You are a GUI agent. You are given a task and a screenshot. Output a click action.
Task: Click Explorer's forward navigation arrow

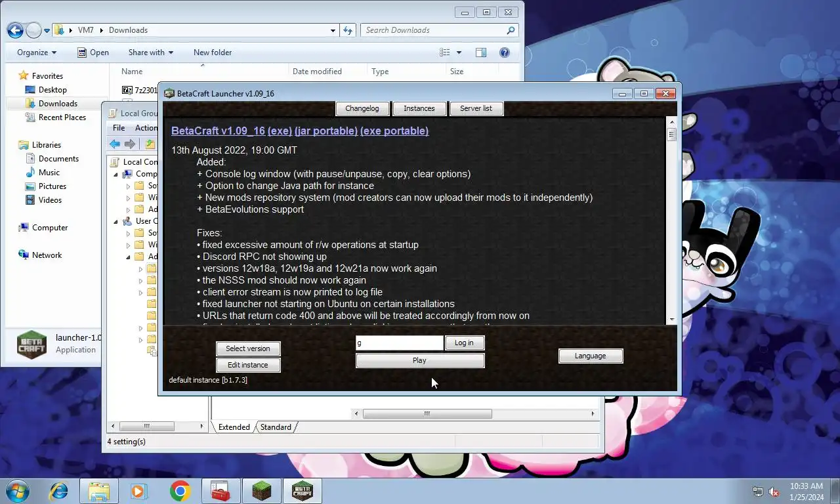pyautogui.click(x=33, y=30)
